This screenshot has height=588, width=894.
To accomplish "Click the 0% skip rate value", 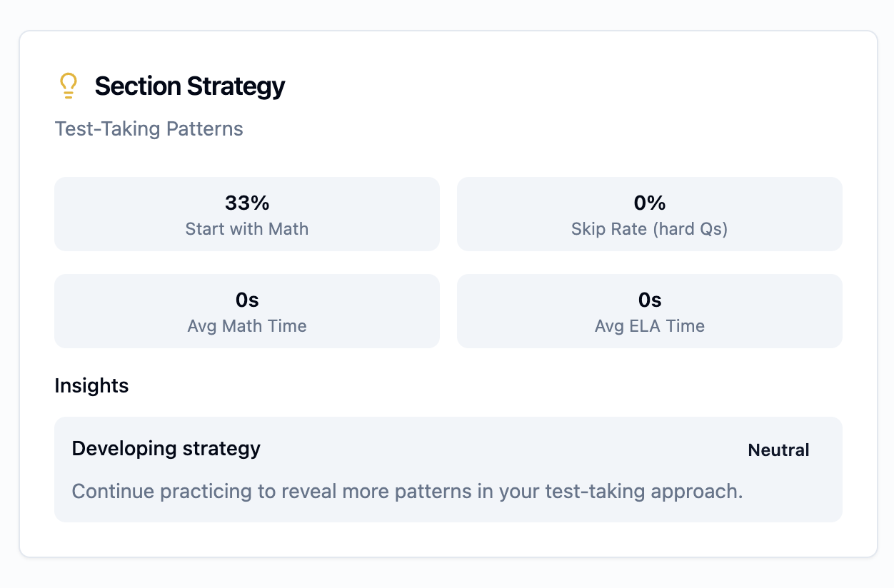I will pyautogui.click(x=649, y=203).
